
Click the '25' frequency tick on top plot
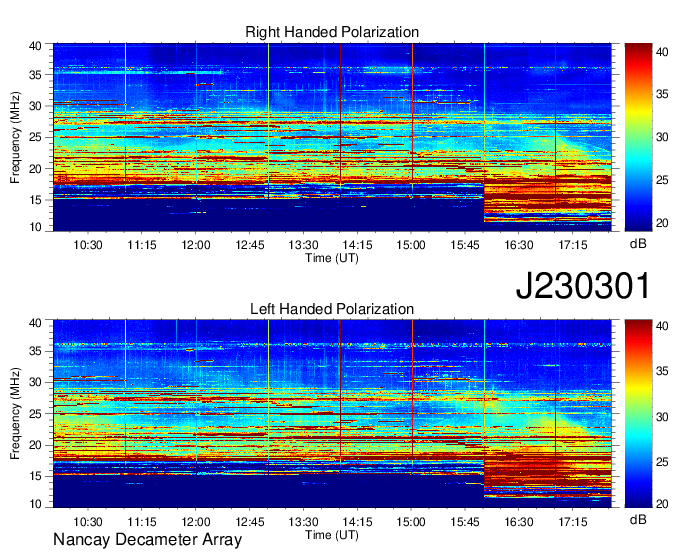[36, 137]
